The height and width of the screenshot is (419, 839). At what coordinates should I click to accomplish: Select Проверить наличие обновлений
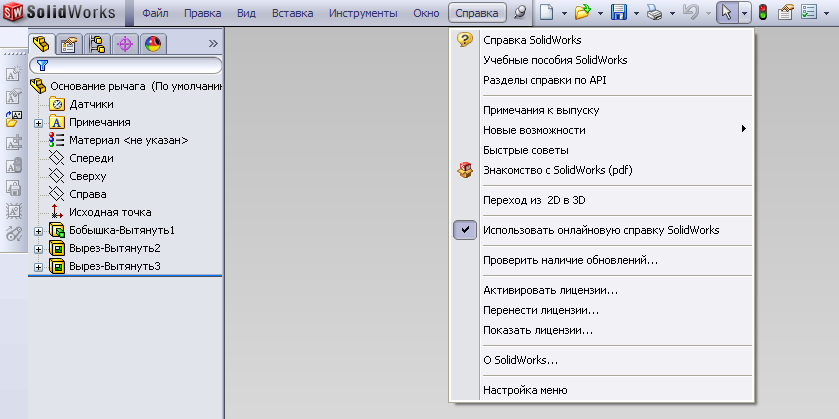click(x=570, y=261)
